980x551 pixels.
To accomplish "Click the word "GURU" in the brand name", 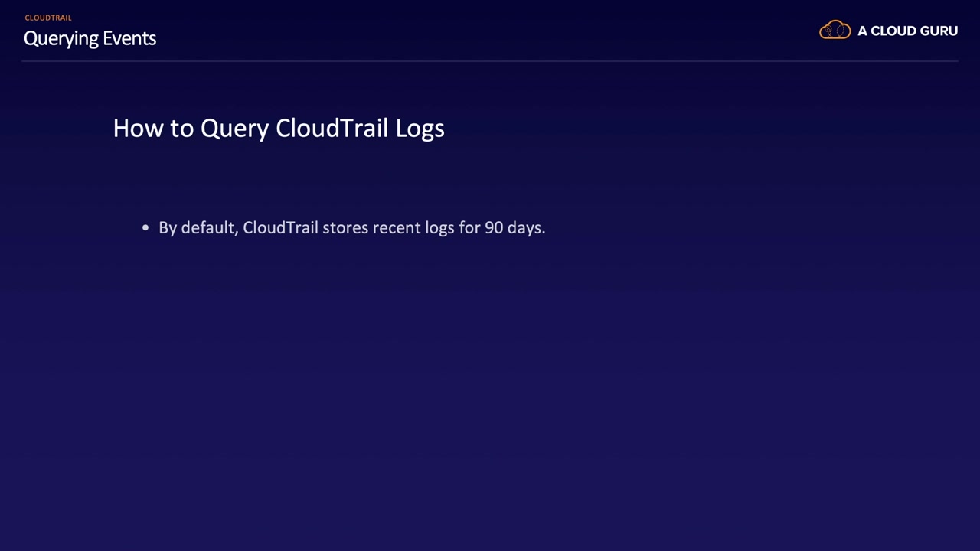I will click(937, 31).
